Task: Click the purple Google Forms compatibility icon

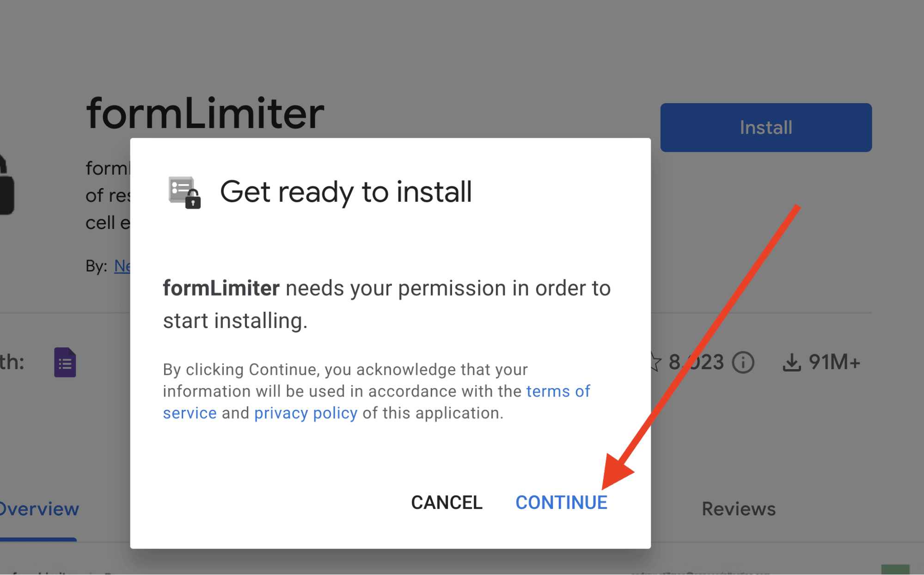Action: (65, 362)
